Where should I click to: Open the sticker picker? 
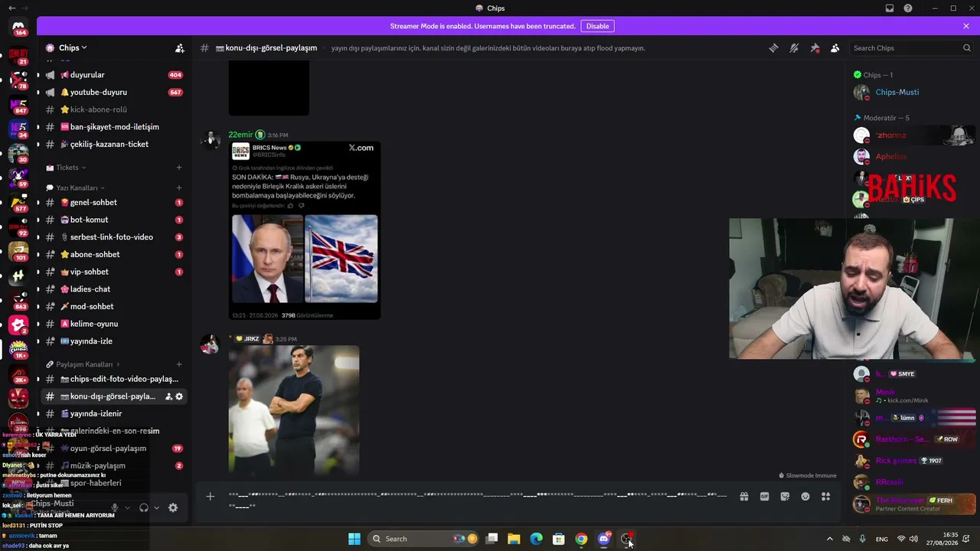click(785, 497)
